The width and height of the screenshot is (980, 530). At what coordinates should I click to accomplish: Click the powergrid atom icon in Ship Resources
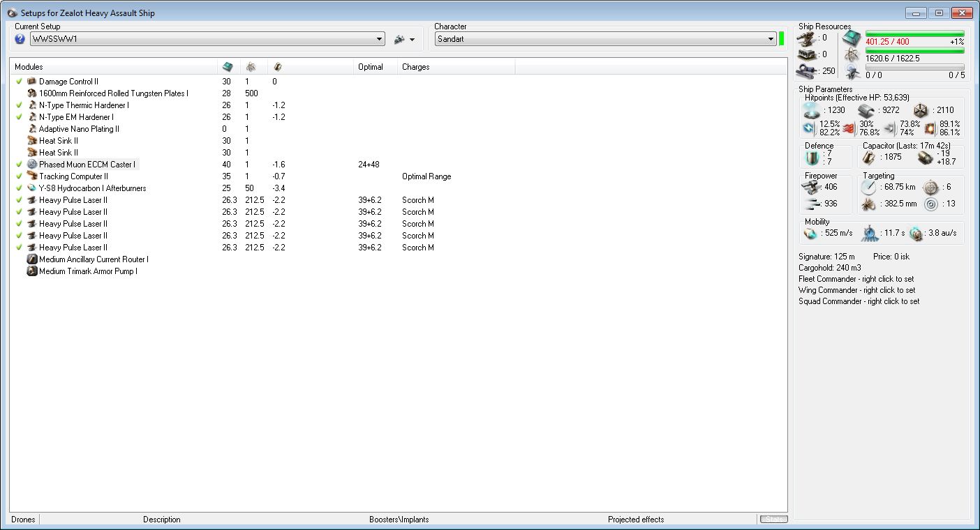point(852,55)
